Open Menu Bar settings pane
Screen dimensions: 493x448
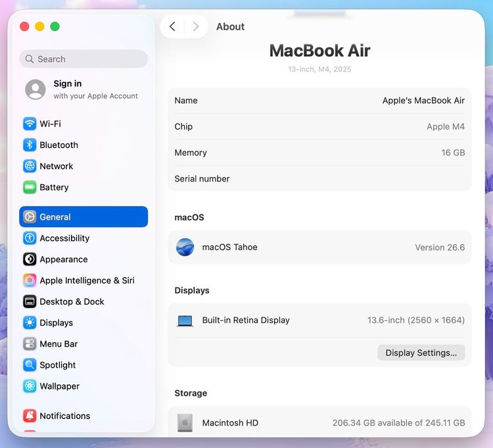click(x=59, y=344)
